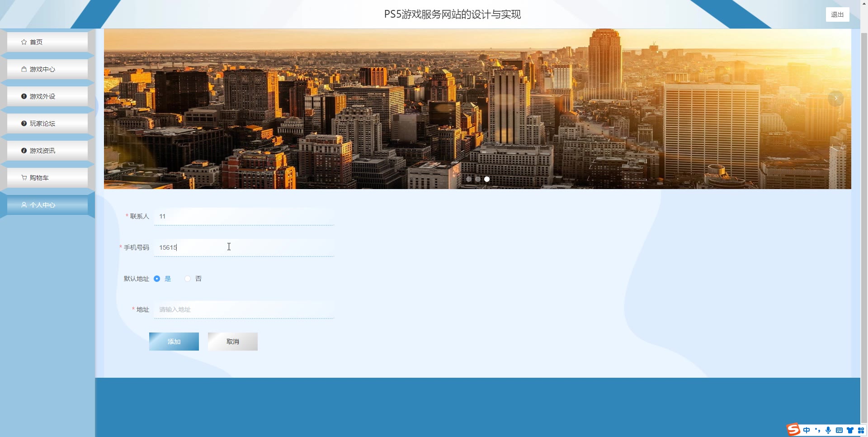
Task: Show the previous banner slide with left arrow
Action: (x=119, y=98)
